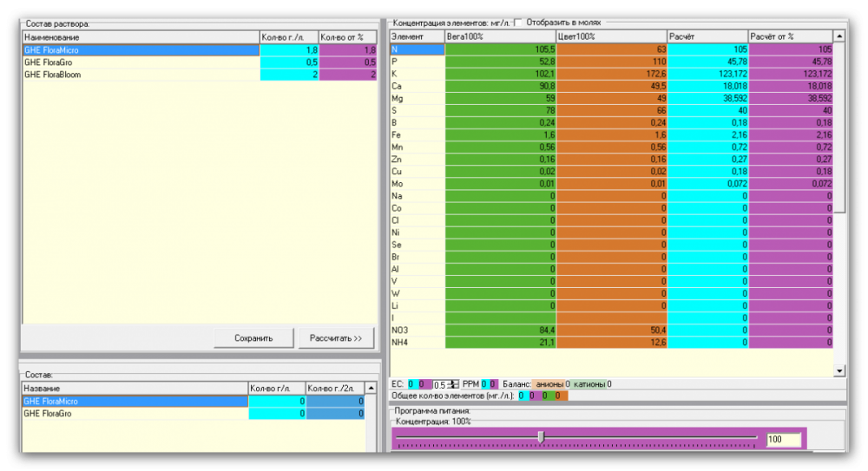Select GHE FloraMicro in Состав раствора list
The image size is (868, 471).
pos(141,49)
